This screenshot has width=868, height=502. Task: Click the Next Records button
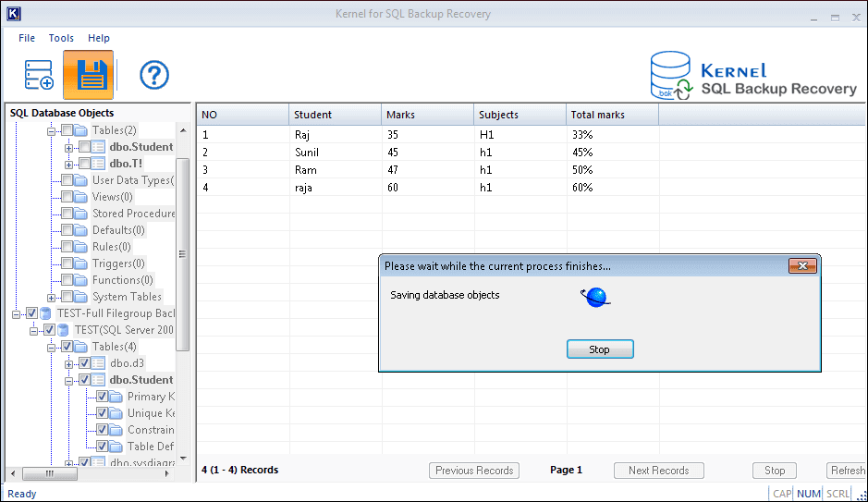(659, 471)
